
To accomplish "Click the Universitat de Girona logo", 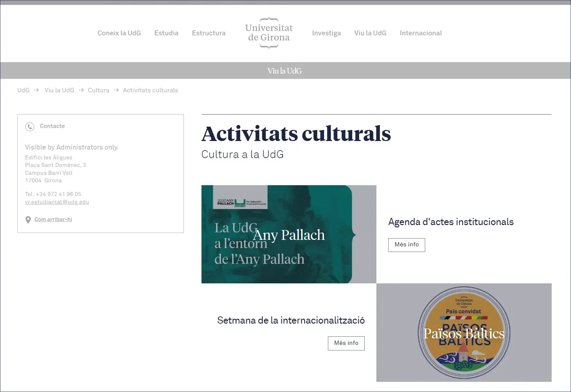I will 269,33.
